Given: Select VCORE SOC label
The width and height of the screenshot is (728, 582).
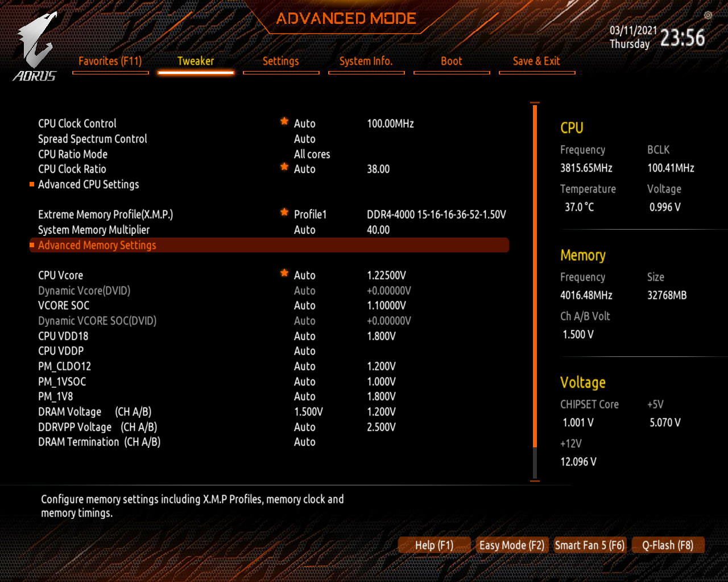Looking at the screenshot, I should (x=64, y=305).
